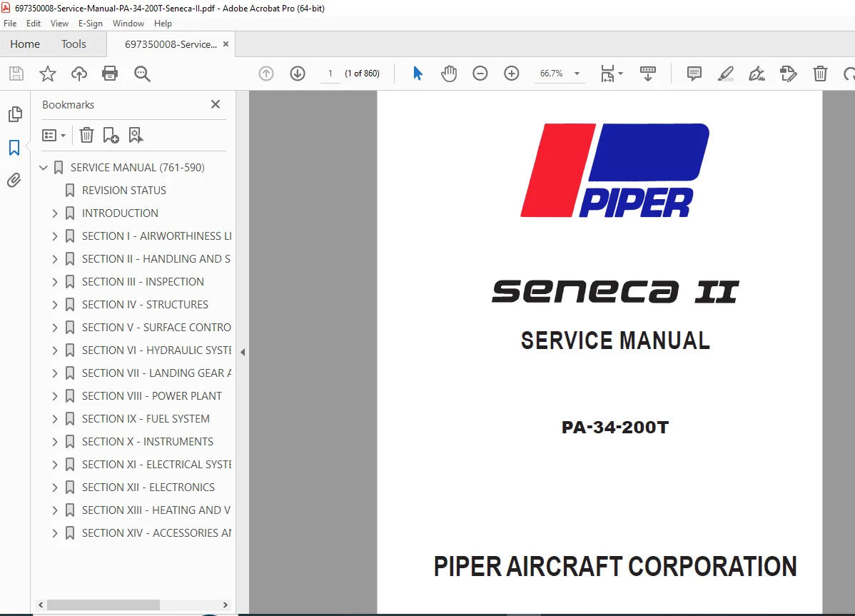Expand the INTRODUCTION bookmark
This screenshot has height=616, width=855.
(x=54, y=213)
